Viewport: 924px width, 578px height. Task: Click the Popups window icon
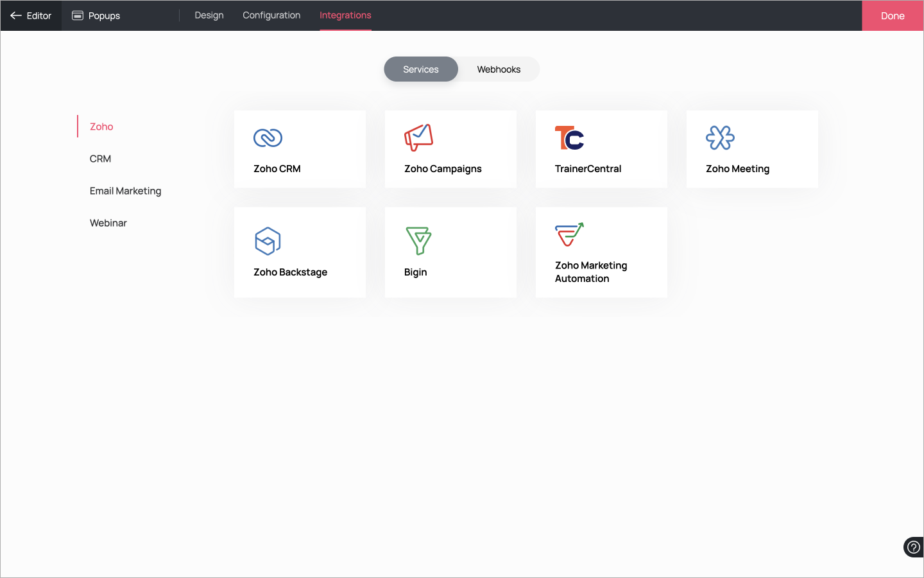(x=78, y=15)
